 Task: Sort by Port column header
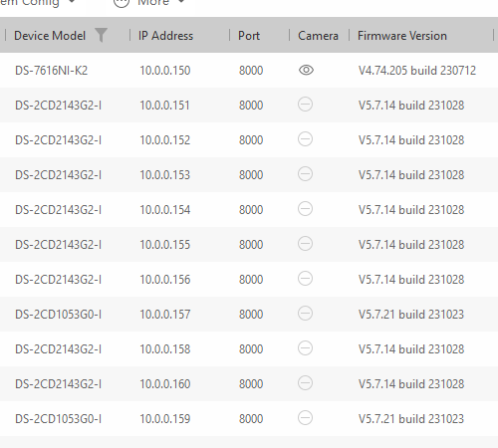click(249, 36)
